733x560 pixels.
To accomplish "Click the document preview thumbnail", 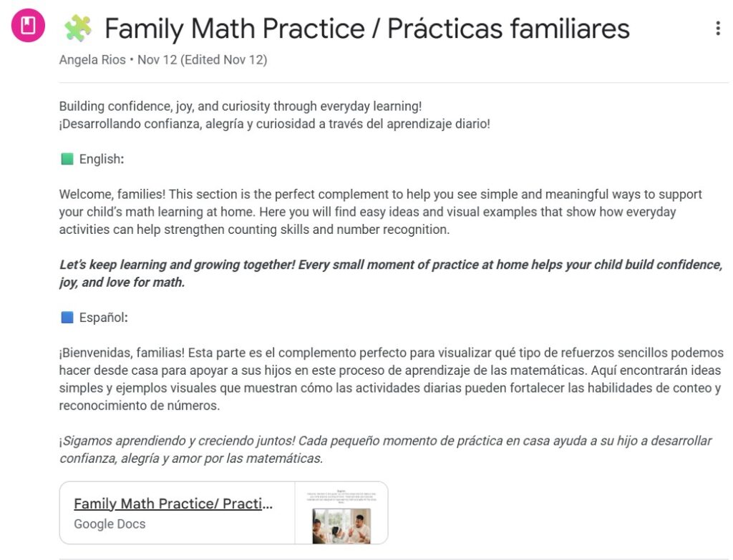I will point(341,513).
